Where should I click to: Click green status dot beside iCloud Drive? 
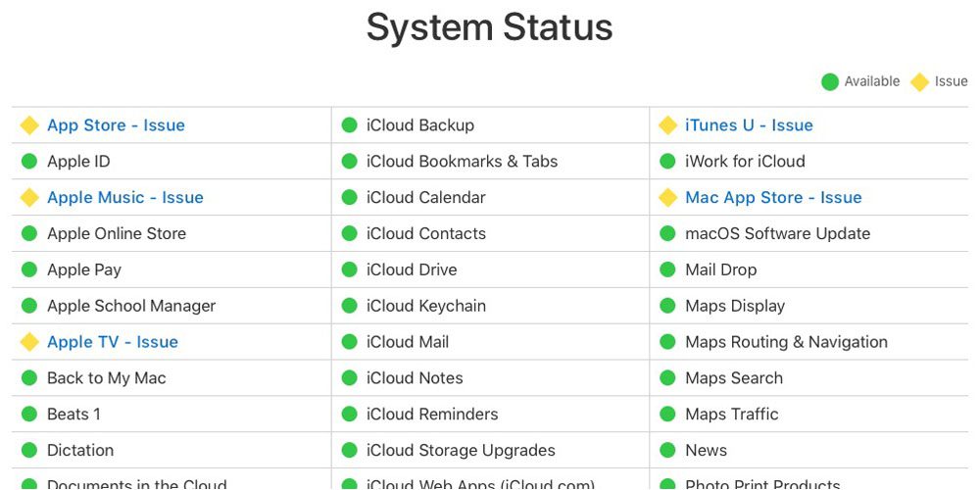[350, 269]
